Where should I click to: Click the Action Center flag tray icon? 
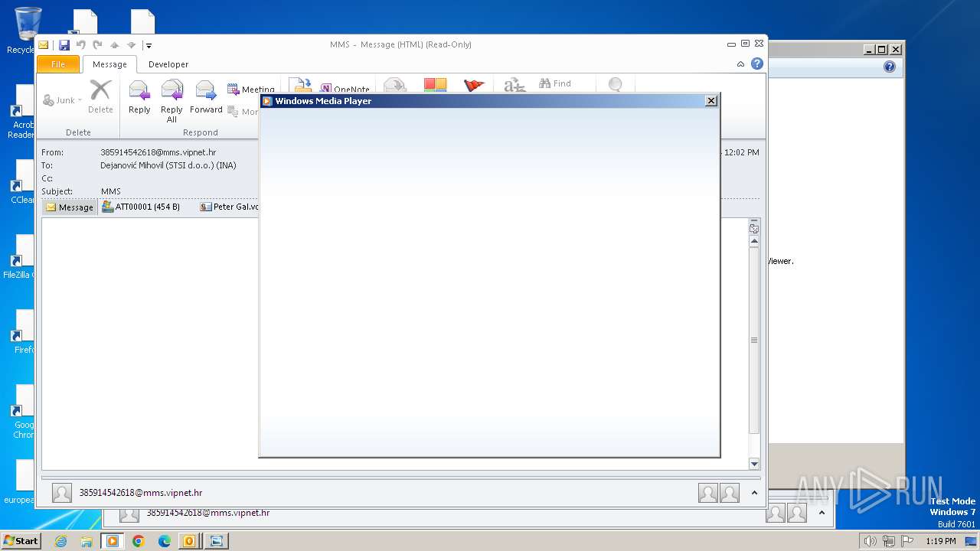(907, 541)
